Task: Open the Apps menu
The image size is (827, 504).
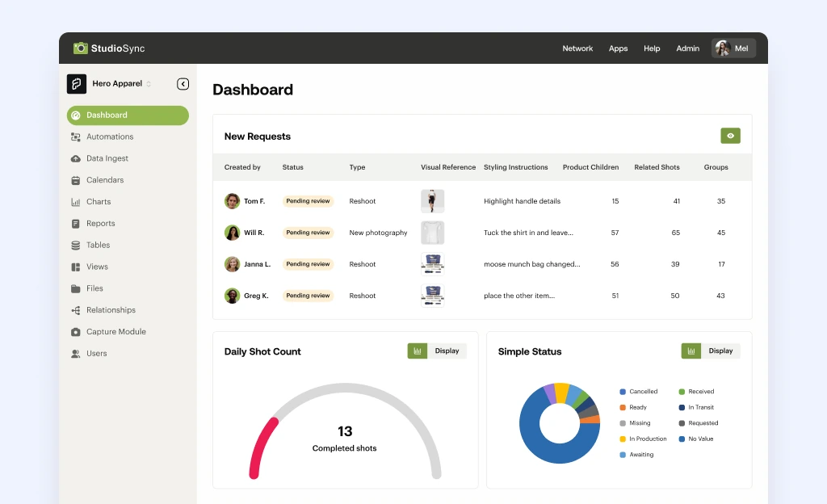Action: (x=618, y=48)
